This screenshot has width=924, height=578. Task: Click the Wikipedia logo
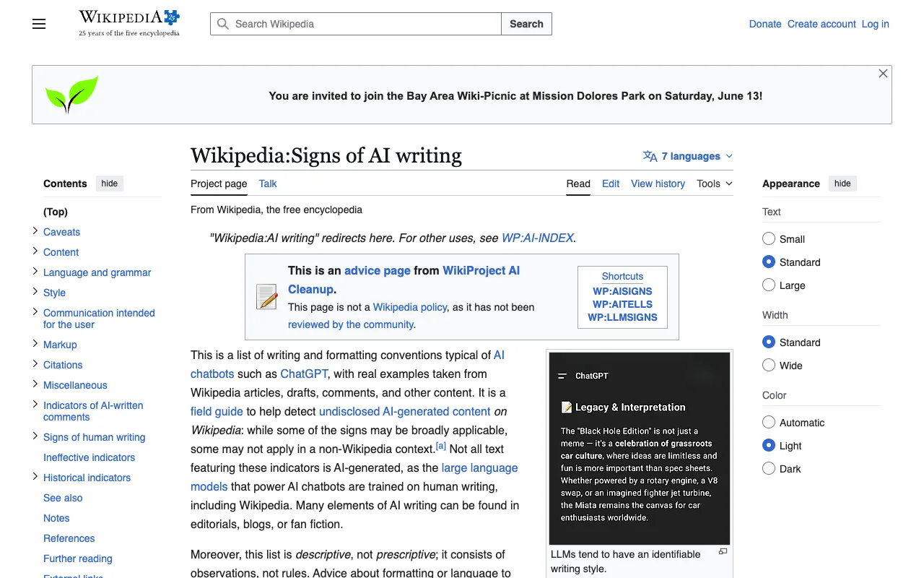point(129,23)
